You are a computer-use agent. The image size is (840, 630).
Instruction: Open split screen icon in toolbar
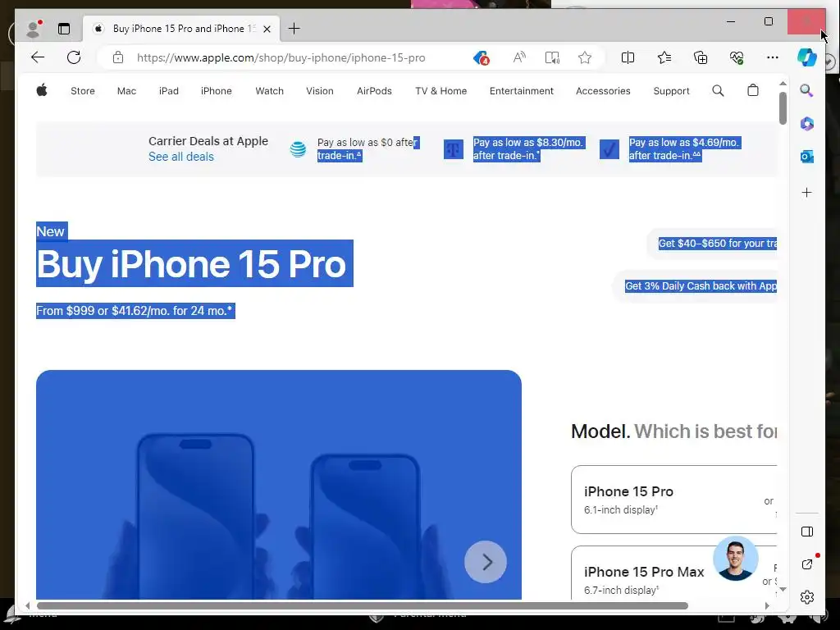[x=628, y=57]
